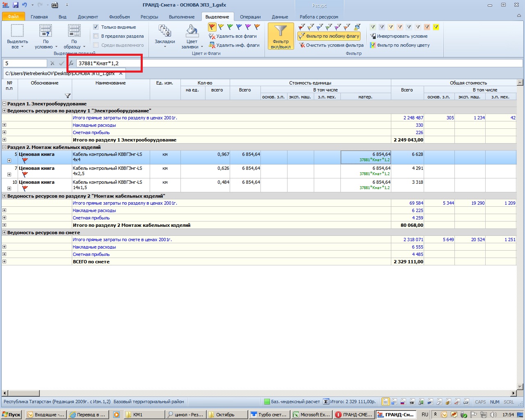Image resolution: width=525 pixels, height=420 pixels.
Task: Collapse Раздел 2. Монтаж кабельных изделий
Action: click(x=5, y=147)
